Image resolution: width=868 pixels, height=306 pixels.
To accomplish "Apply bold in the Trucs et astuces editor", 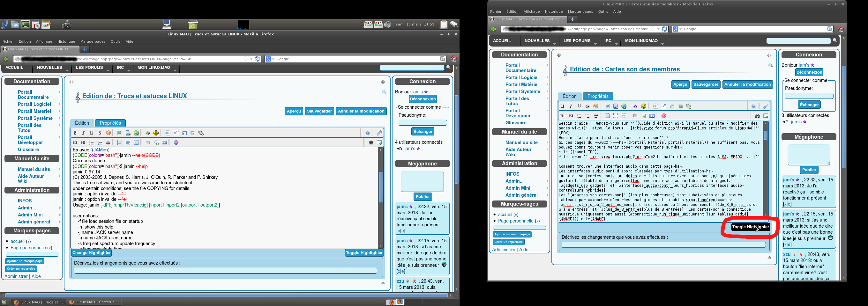I will (75, 133).
